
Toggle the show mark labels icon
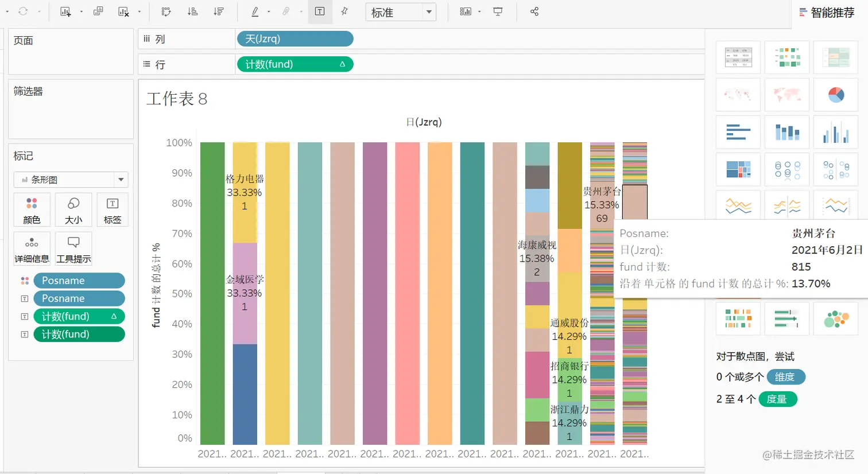click(320, 11)
